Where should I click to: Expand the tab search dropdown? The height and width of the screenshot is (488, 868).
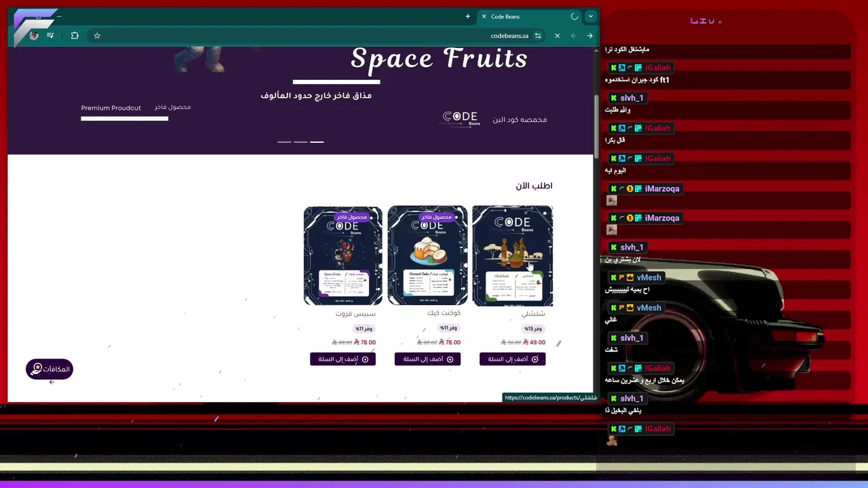coord(591,16)
